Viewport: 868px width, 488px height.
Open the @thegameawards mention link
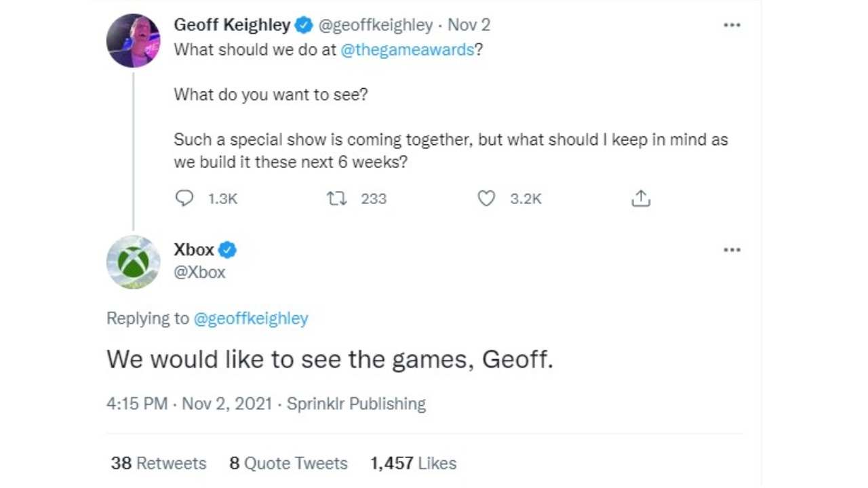407,51
